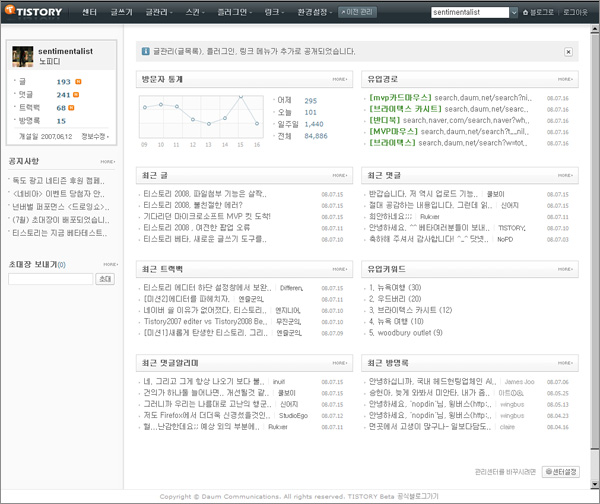The image size is (600, 504).
Task: Click guestbook count 15
Action: 61,121
